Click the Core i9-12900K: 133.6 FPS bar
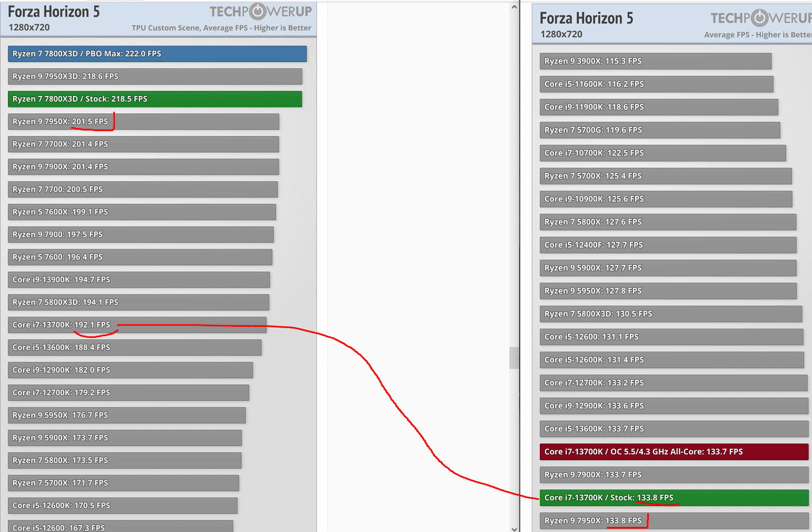Viewport: 812px width, 532px height. click(x=674, y=406)
